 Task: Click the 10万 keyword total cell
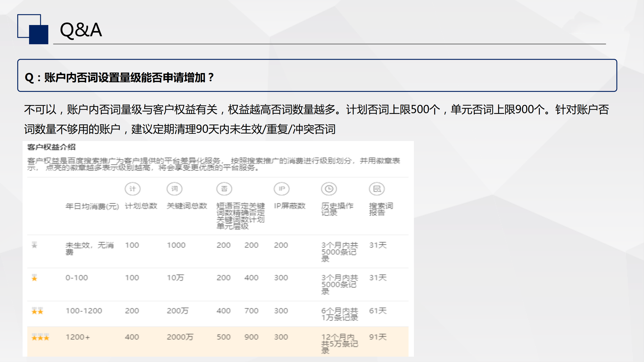coord(176,278)
